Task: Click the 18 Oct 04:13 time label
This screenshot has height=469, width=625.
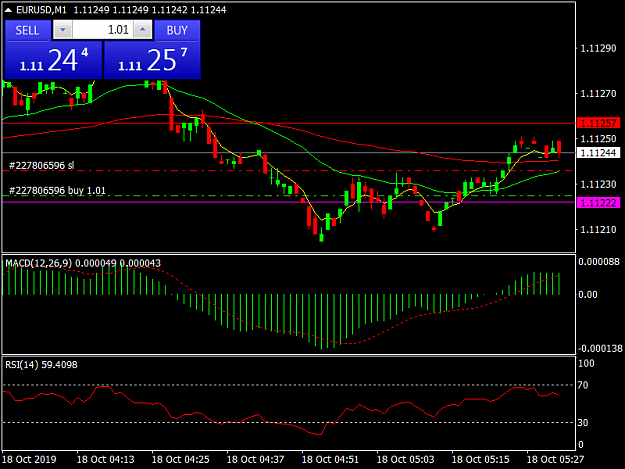Action: coord(105,459)
